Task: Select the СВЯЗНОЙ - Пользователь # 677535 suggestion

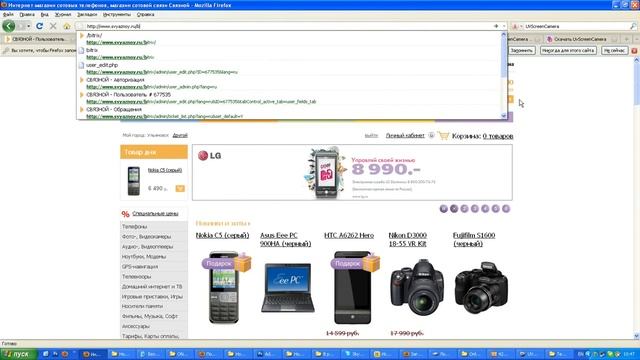Action: [290, 98]
